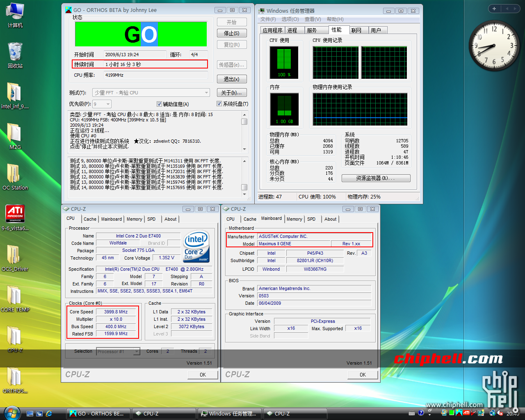Open the 文件(F) menu in Task Manager
The width and height of the screenshot is (525, 420).
point(268,19)
